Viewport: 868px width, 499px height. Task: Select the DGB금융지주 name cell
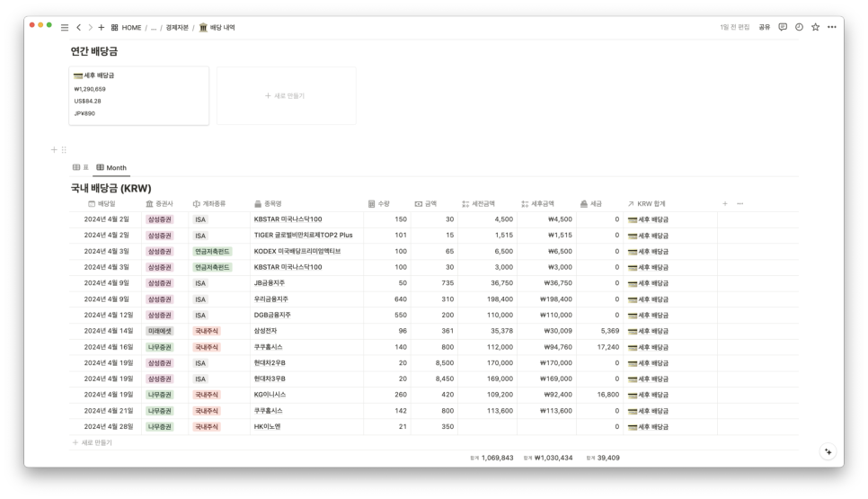[x=306, y=315]
